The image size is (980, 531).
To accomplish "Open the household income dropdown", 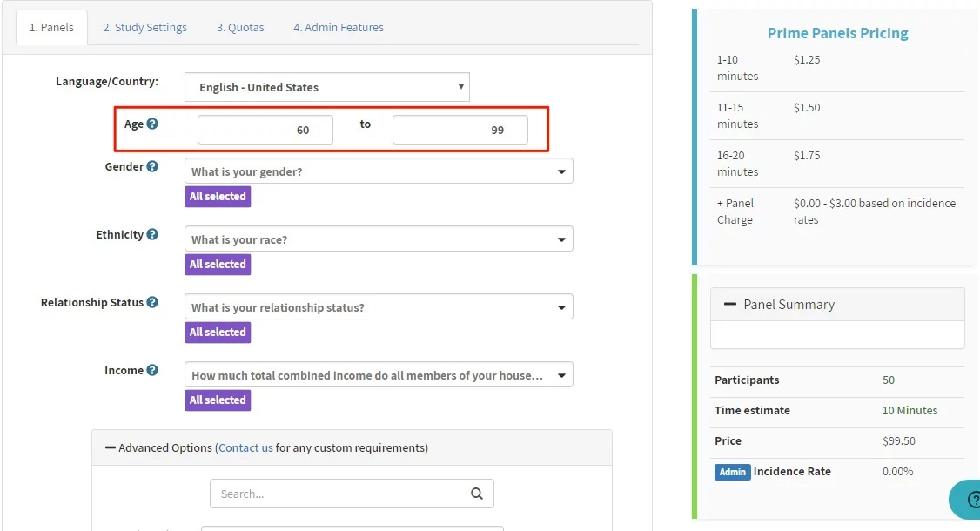I will pyautogui.click(x=379, y=375).
